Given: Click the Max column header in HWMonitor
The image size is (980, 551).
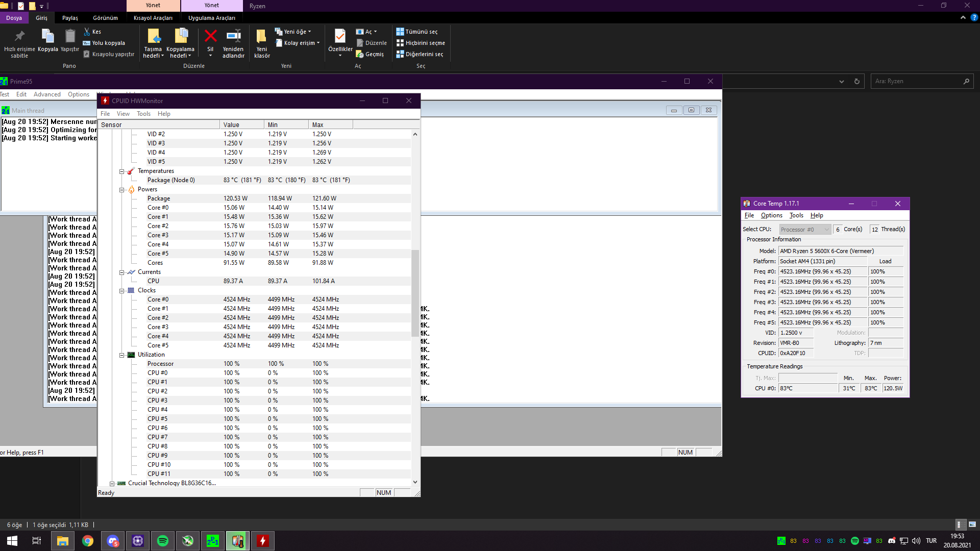Looking at the screenshot, I should [331, 125].
